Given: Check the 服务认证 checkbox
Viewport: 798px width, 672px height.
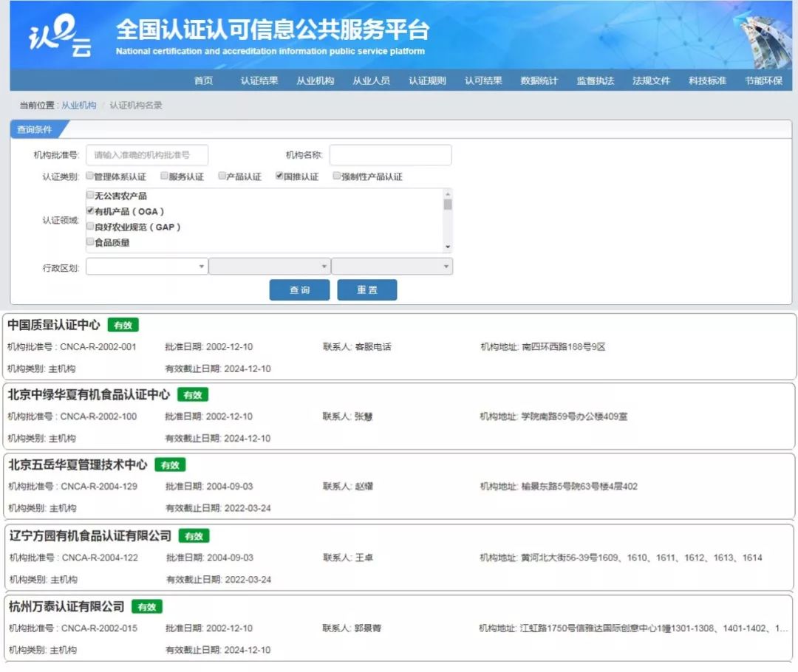Looking at the screenshot, I should point(163,176).
